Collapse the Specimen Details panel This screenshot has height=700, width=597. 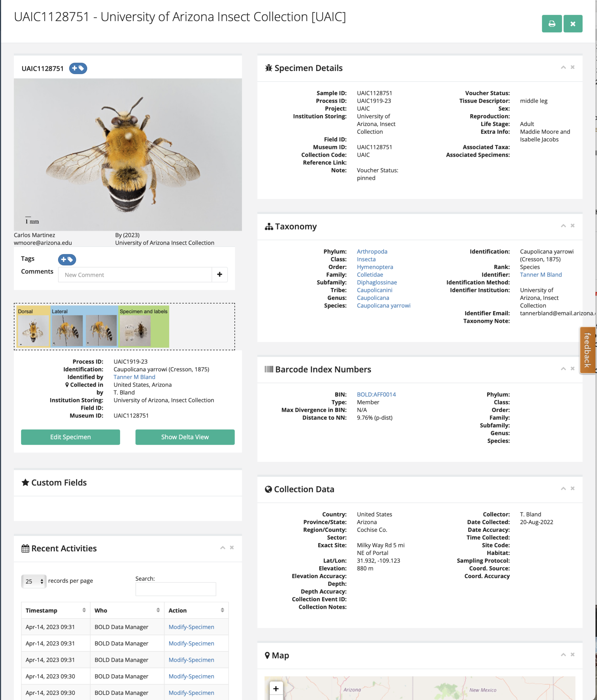click(563, 67)
